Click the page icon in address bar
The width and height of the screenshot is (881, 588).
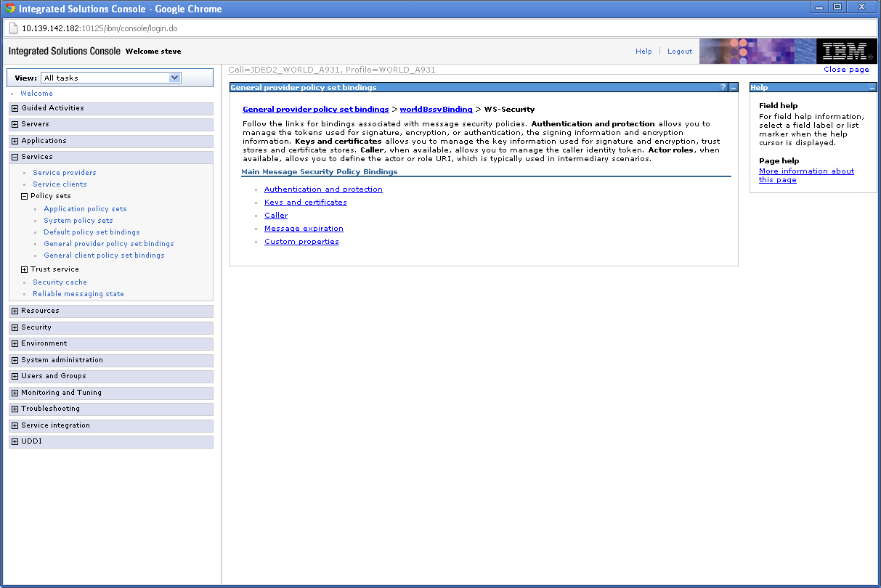point(13,28)
